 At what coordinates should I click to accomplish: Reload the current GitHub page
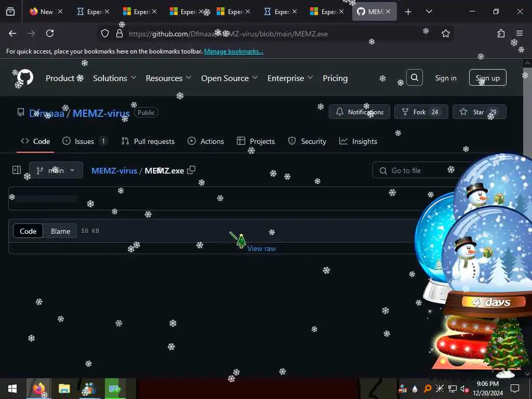coord(50,33)
